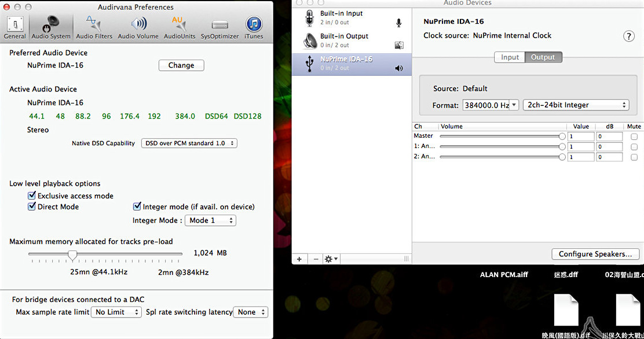This screenshot has width=644, height=339.
Task: Click the default input microphone indicator
Action: click(x=399, y=23)
